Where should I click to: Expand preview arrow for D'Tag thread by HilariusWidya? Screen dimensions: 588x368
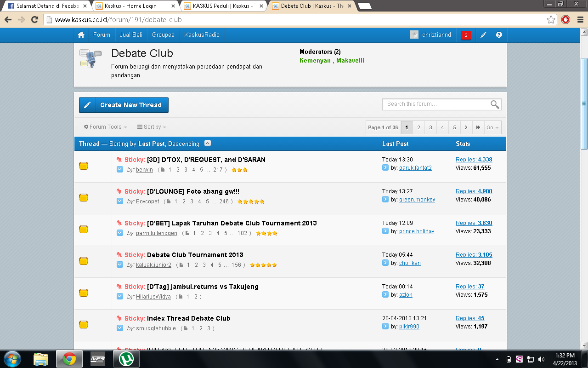pyautogui.click(x=120, y=297)
